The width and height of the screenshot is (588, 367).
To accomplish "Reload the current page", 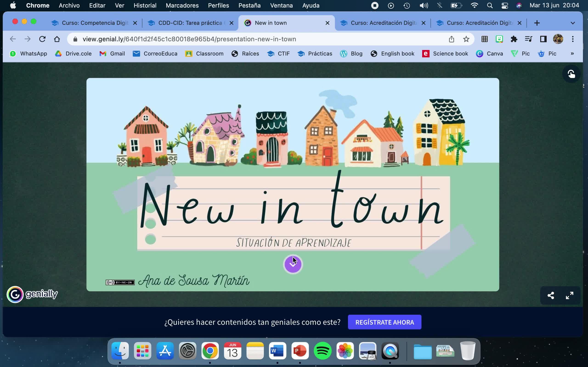I will pyautogui.click(x=42, y=39).
